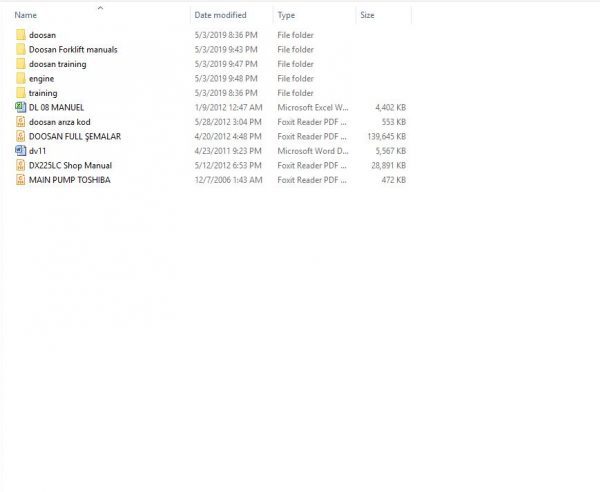
Task: Click the sort direction arrow above Name
Action: pos(100,8)
